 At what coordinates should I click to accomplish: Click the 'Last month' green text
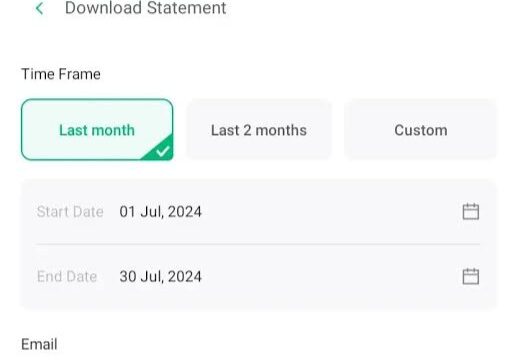(x=97, y=130)
